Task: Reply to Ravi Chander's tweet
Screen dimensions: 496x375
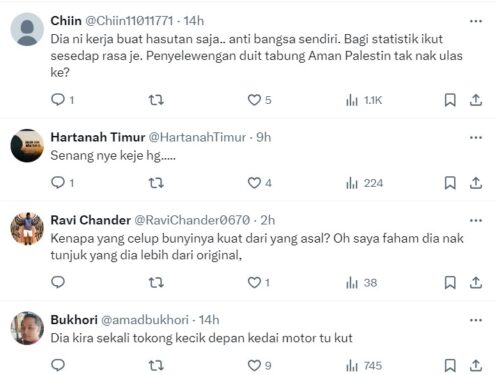Action: point(58,282)
